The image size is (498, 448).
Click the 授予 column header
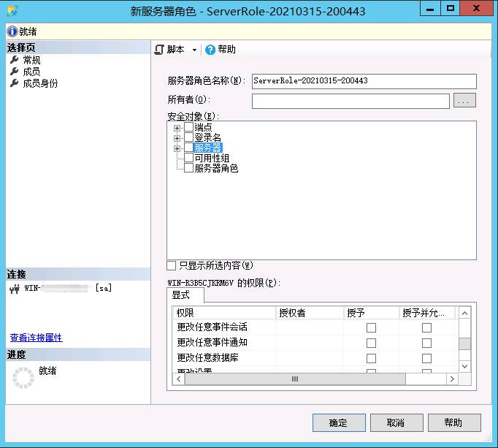pyautogui.click(x=371, y=313)
